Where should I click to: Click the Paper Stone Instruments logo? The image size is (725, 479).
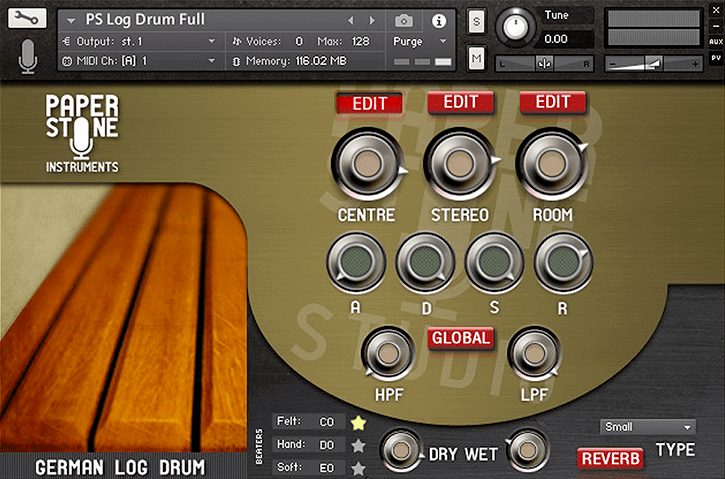[x=82, y=133]
